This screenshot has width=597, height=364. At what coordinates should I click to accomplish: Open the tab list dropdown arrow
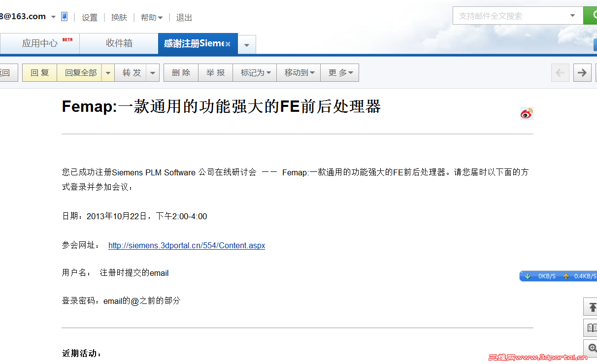[x=247, y=45]
